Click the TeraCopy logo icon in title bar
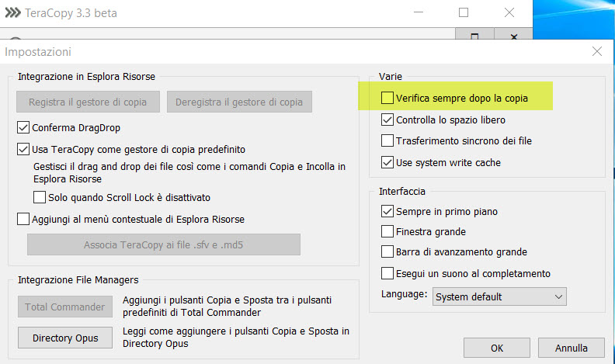 (x=12, y=13)
